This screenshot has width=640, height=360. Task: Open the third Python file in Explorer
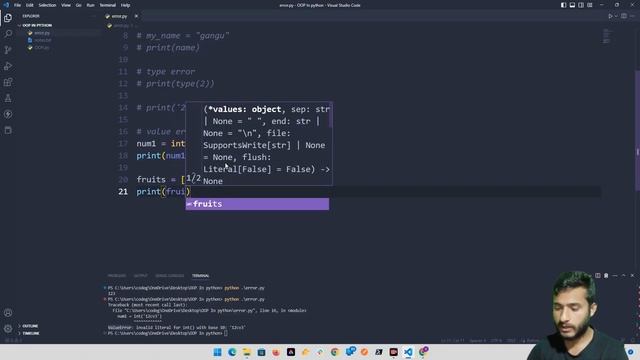tap(42, 48)
